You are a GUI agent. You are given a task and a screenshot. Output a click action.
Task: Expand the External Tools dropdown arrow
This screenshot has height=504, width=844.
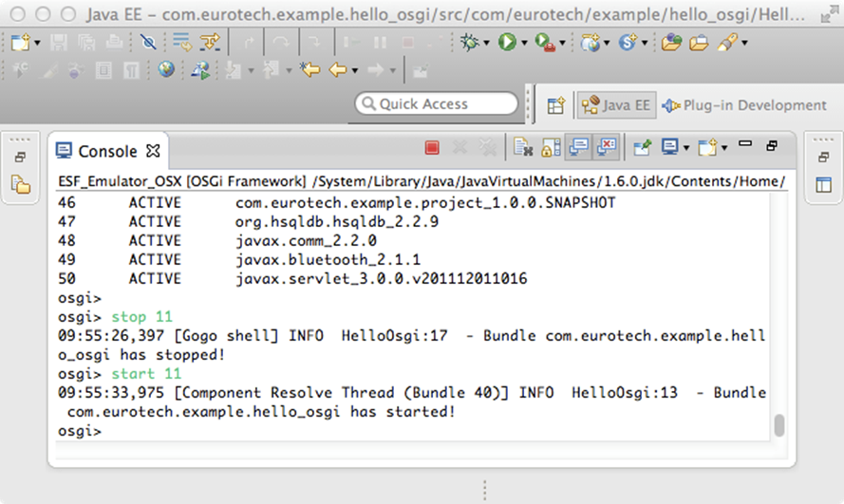click(x=562, y=43)
